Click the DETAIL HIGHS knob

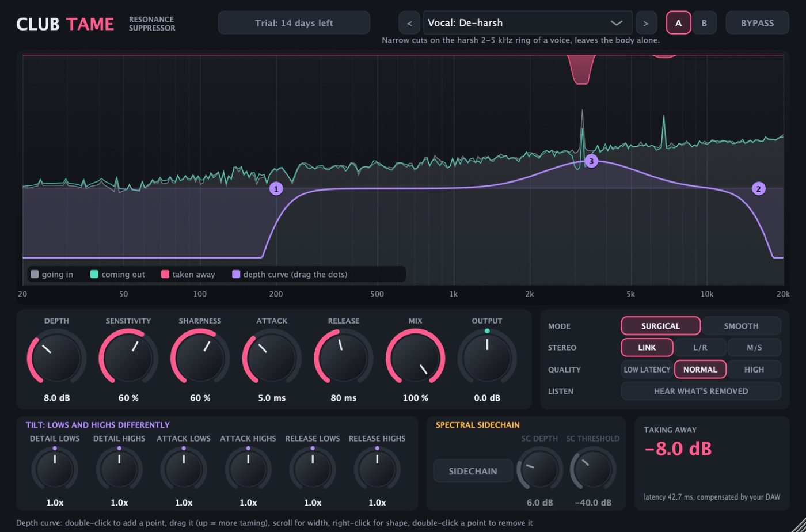(x=119, y=469)
